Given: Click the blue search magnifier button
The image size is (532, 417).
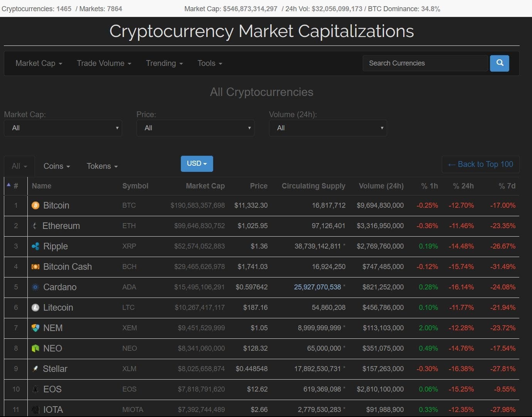Looking at the screenshot, I should click(x=500, y=63).
